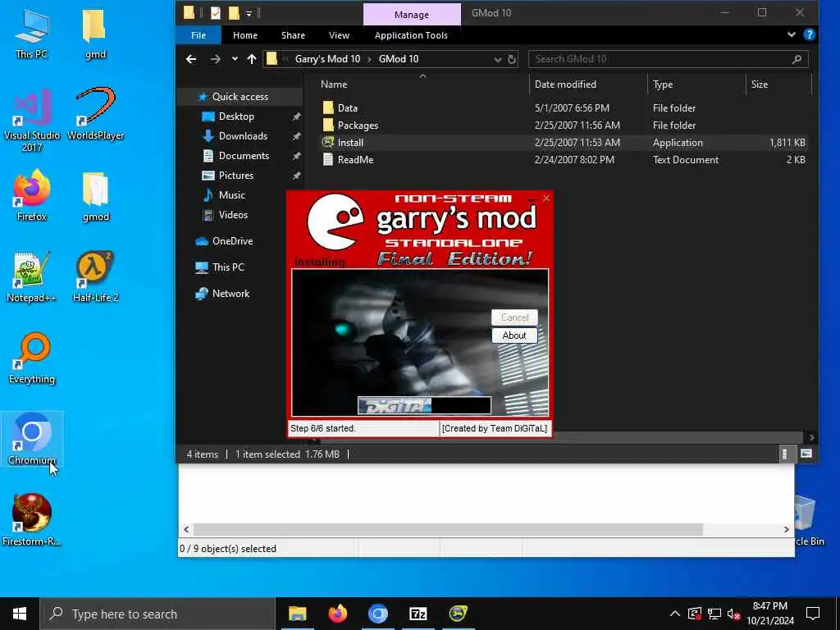
Task: Select the Data folder
Action: [x=347, y=108]
